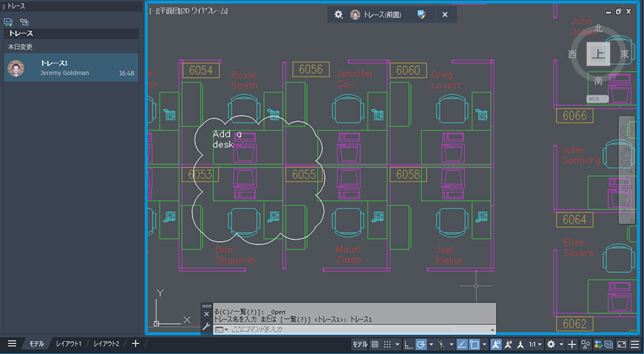The width and height of the screenshot is (644, 354).
Task: Click the 'Add a desk' trace text
Action: point(227,139)
